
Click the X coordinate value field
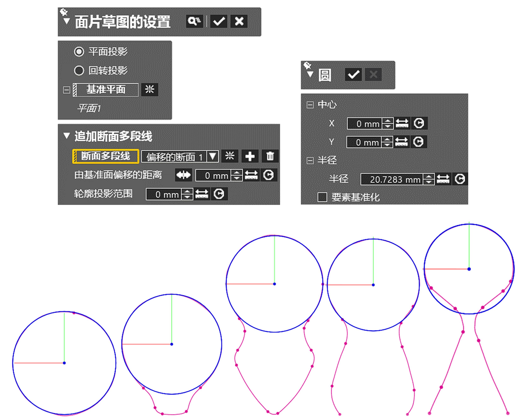[x=364, y=124]
